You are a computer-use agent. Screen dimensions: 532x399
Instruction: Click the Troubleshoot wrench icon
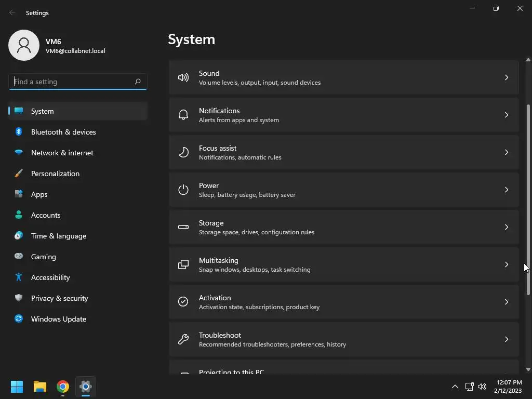pos(183,339)
